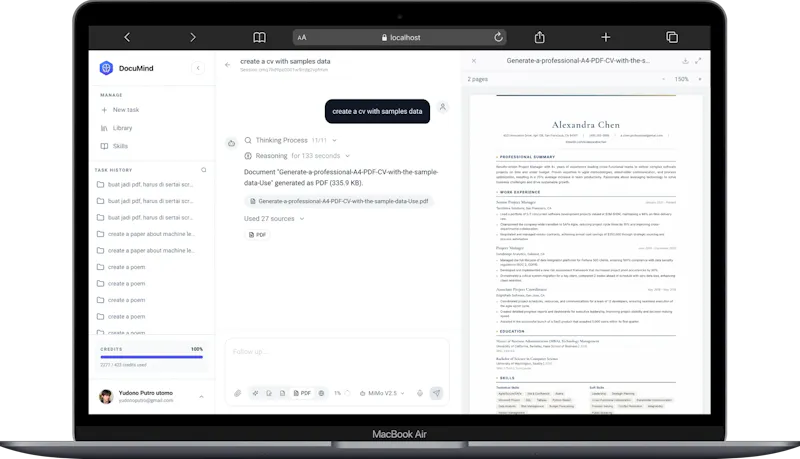The width and height of the screenshot is (800, 459).
Task: Click the user profile avatar photo
Action: [x=106, y=396]
